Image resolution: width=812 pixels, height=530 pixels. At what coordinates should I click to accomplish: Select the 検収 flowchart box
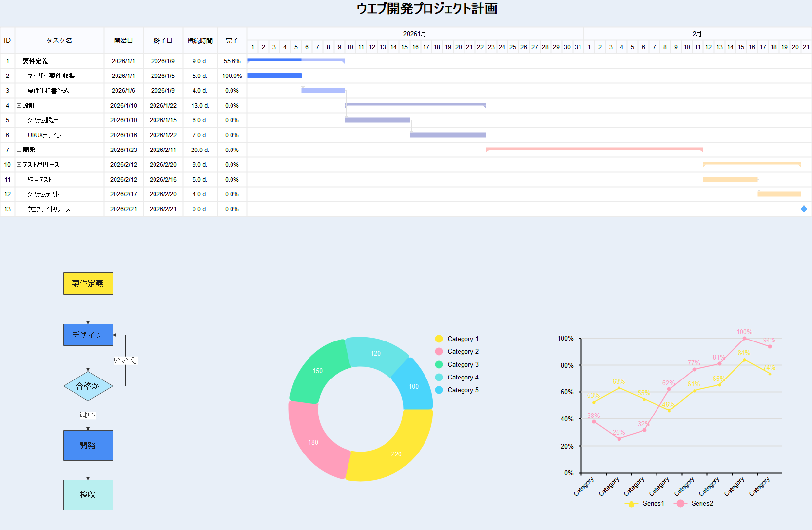88,495
